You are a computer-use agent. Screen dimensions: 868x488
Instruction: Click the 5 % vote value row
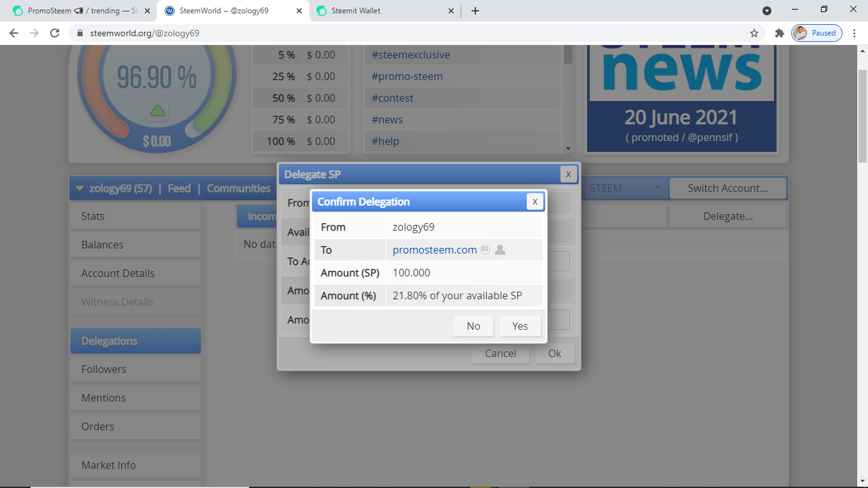(301, 55)
